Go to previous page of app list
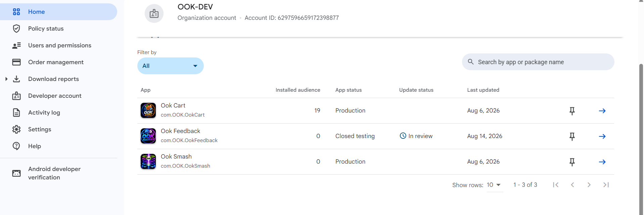644x215 pixels. (x=572, y=185)
